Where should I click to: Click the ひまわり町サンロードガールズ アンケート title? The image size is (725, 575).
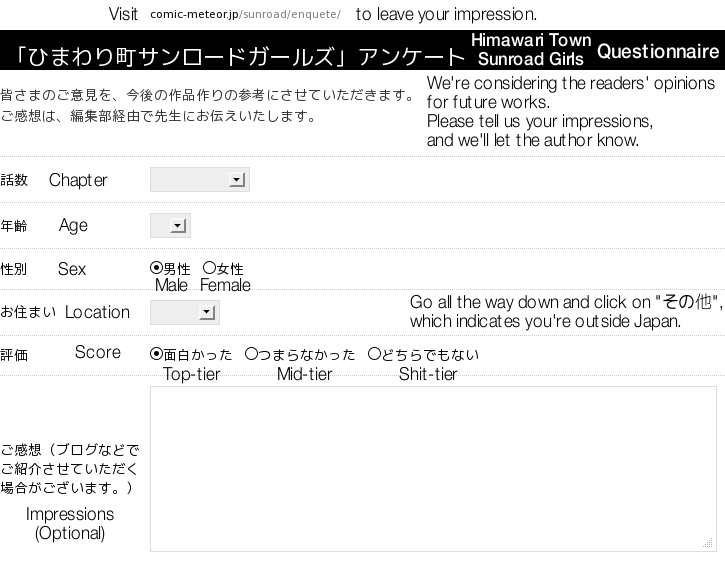click(235, 56)
